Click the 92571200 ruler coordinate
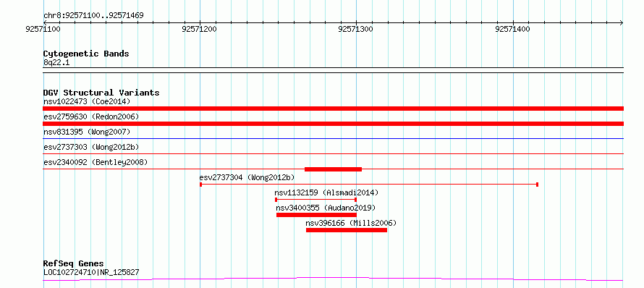644x288 pixels. [199, 29]
